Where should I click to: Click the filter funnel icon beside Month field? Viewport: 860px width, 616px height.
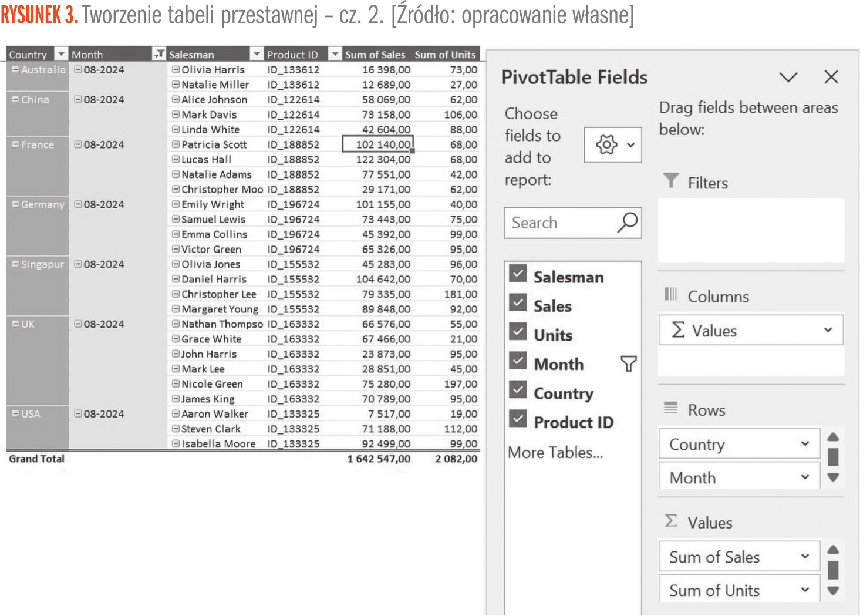coord(628,364)
